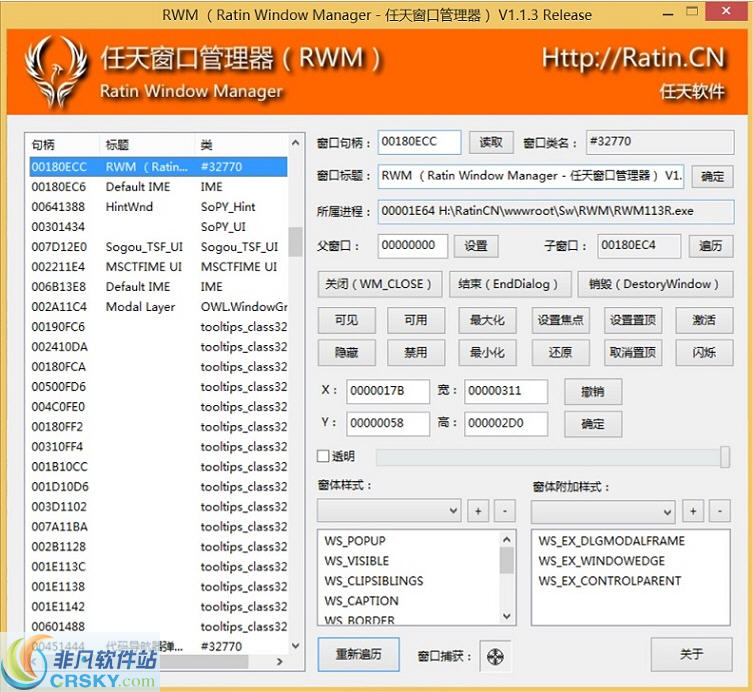Open the 窗体样式 window style dropdown

pos(389,511)
